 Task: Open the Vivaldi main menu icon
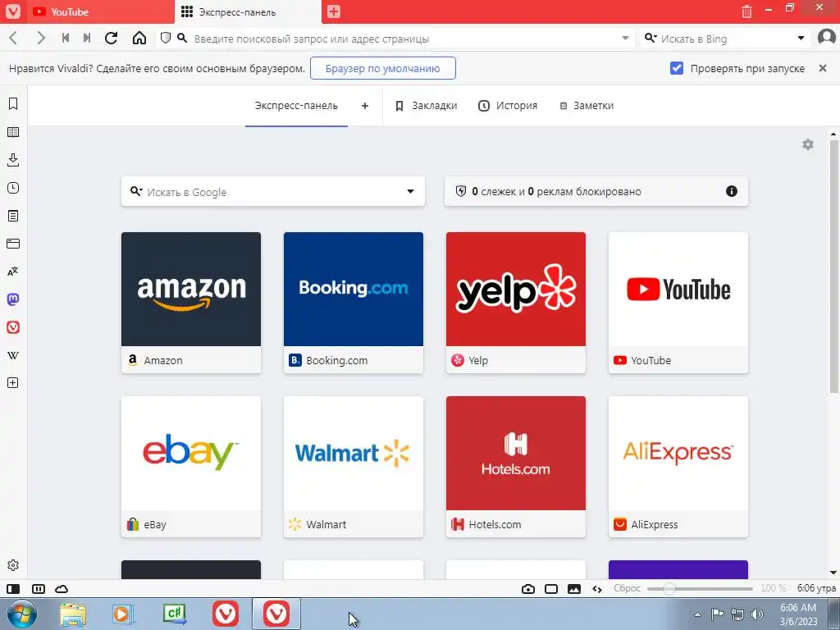(13, 11)
